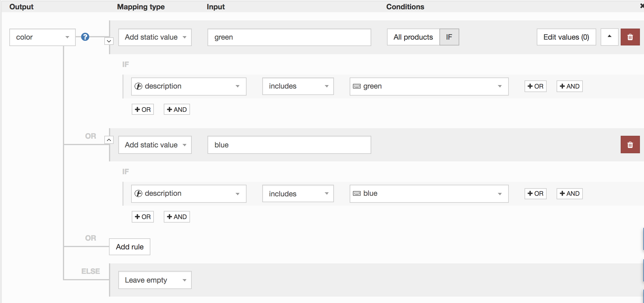Click the Mapping type column header

[141, 7]
